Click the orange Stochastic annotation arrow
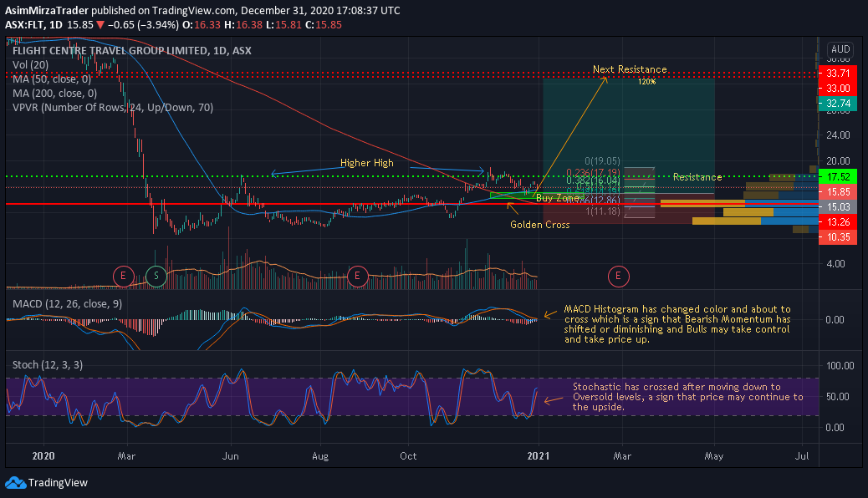The width and height of the screenshot is (868, 498). coord(553,400)
